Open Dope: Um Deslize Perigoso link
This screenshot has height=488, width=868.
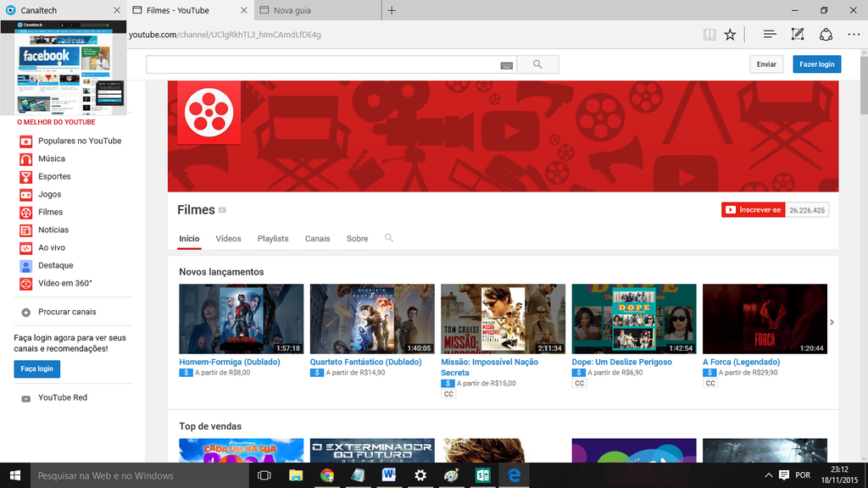[621, 362]
